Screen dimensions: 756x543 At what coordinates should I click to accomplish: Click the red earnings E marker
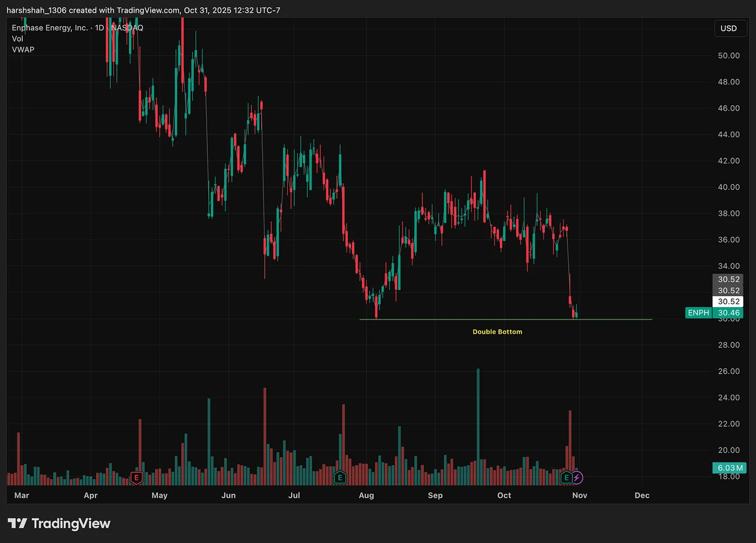point(137,477)
